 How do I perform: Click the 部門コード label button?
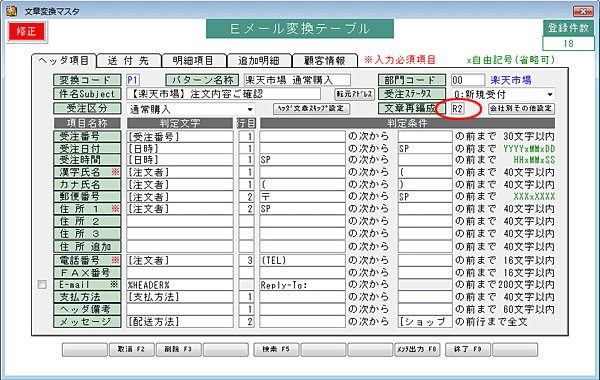[x=412, y=80]
